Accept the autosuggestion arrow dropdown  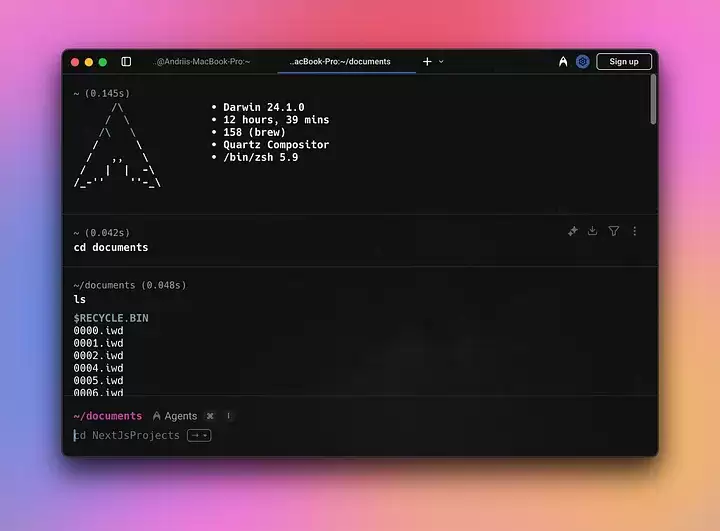point(199,436)
